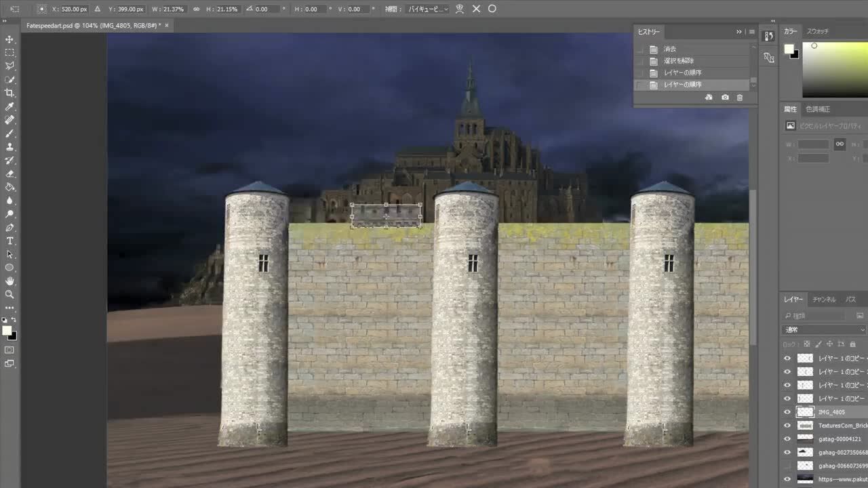Screen dimensions: 868x488
Task: Open the interpolation dropdown (バイキュービック)
Action: coord(428,9)
